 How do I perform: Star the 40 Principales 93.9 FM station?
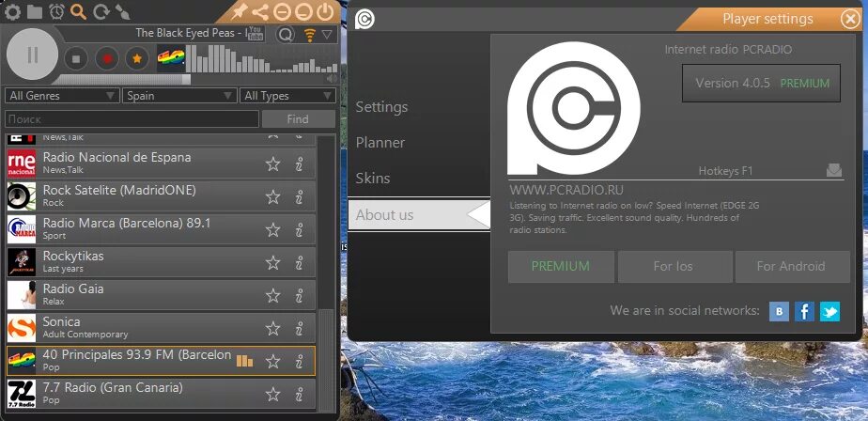point(272,361)
